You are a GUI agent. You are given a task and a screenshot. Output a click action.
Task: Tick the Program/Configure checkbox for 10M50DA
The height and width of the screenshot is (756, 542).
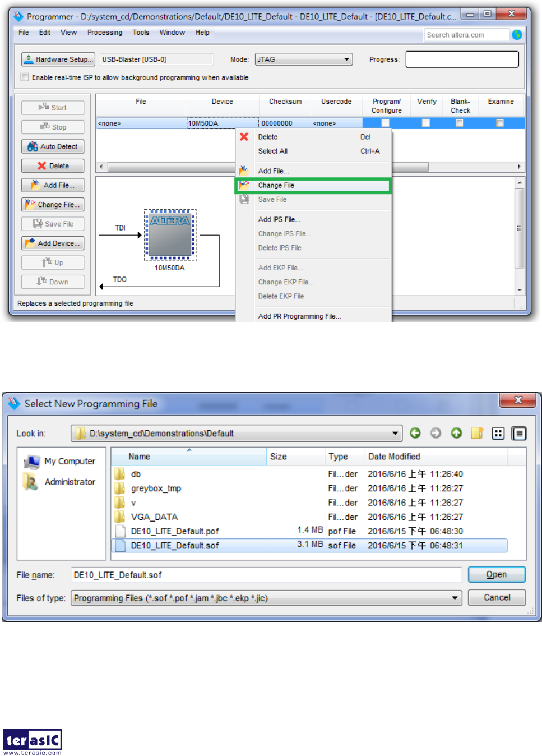pos(386,123)
